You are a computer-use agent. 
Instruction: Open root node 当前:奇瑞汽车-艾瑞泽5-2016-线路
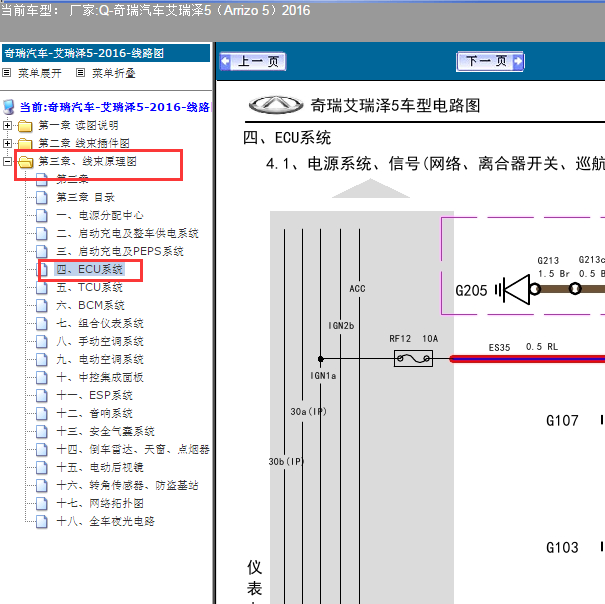(x=114, y=107)
